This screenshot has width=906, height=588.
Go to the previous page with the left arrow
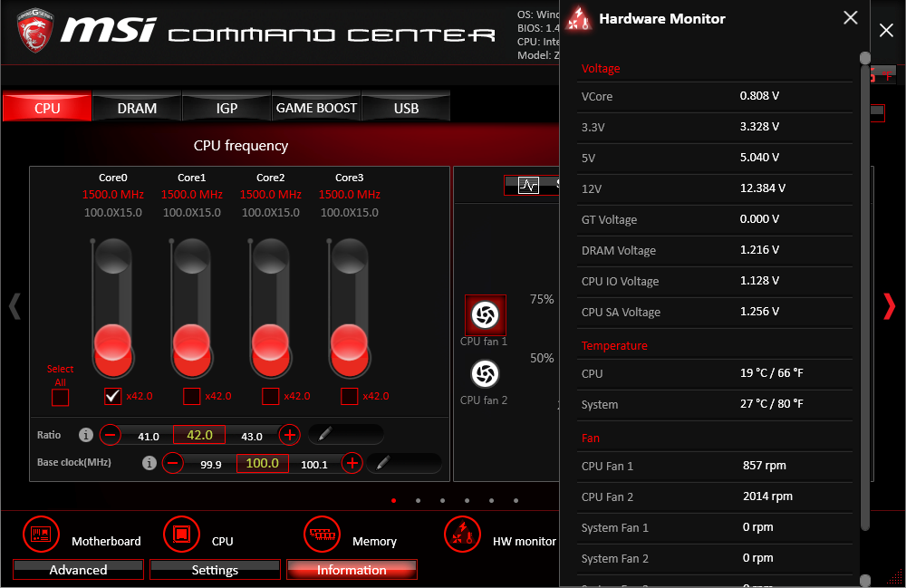[x=15, y=306]
